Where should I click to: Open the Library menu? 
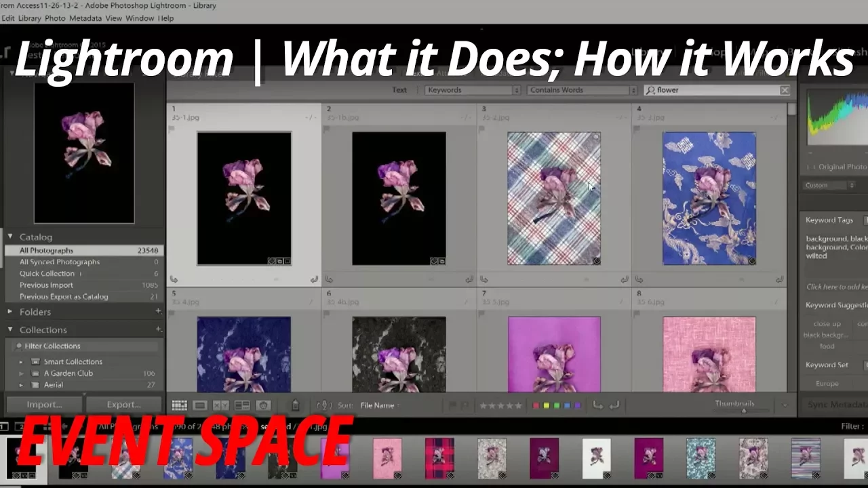tap(29, 18)
